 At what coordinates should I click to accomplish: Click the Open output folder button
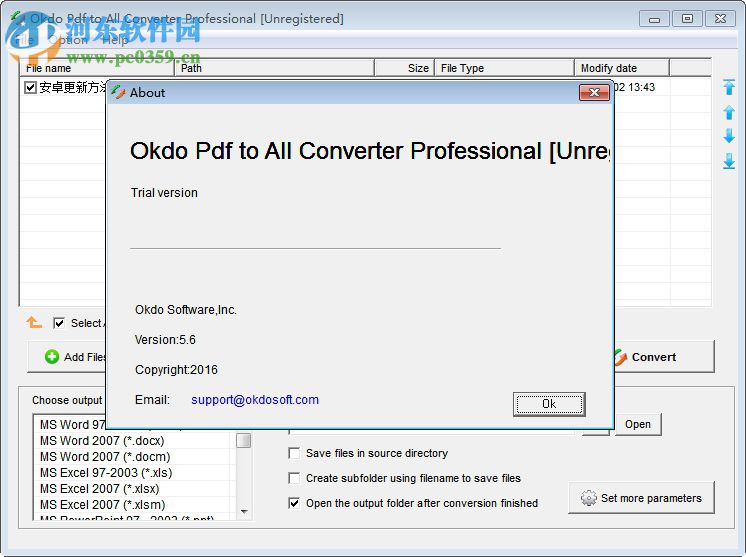tap(638, 424)
